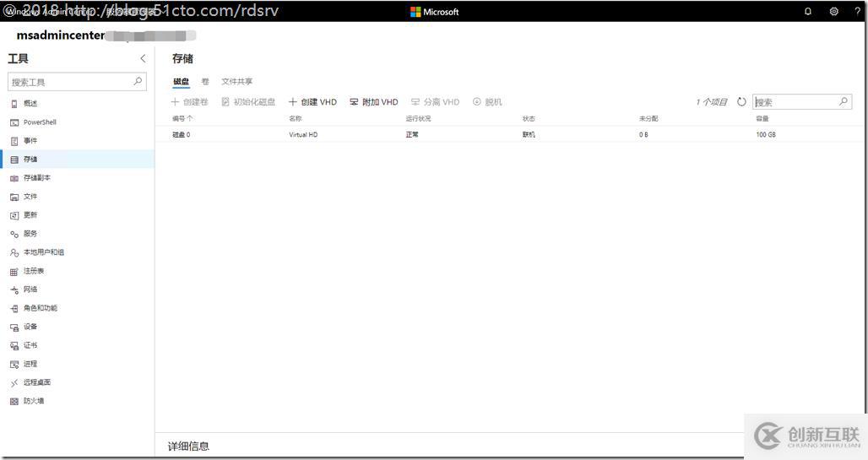Open the 证书 certificates icon
868x460 pixels.
pos(14,346)
